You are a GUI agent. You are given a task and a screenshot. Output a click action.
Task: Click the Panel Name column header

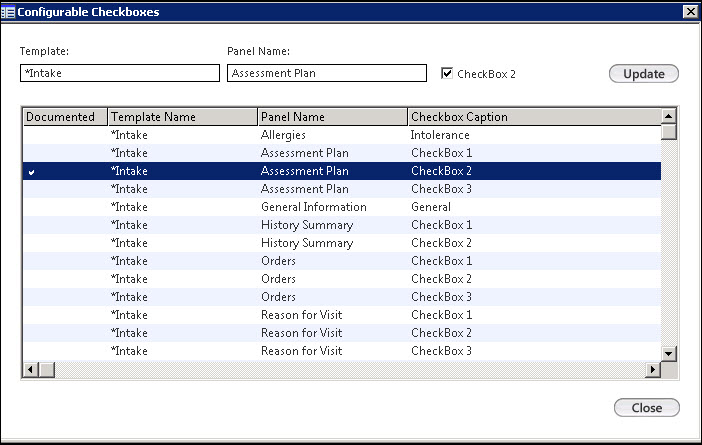333,117
